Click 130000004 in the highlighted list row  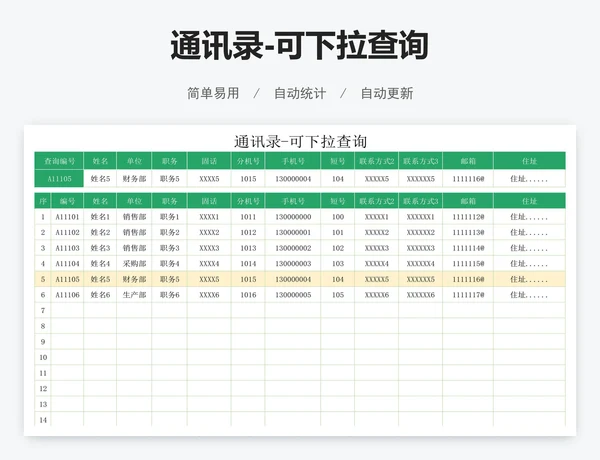(x=293, y=279)
